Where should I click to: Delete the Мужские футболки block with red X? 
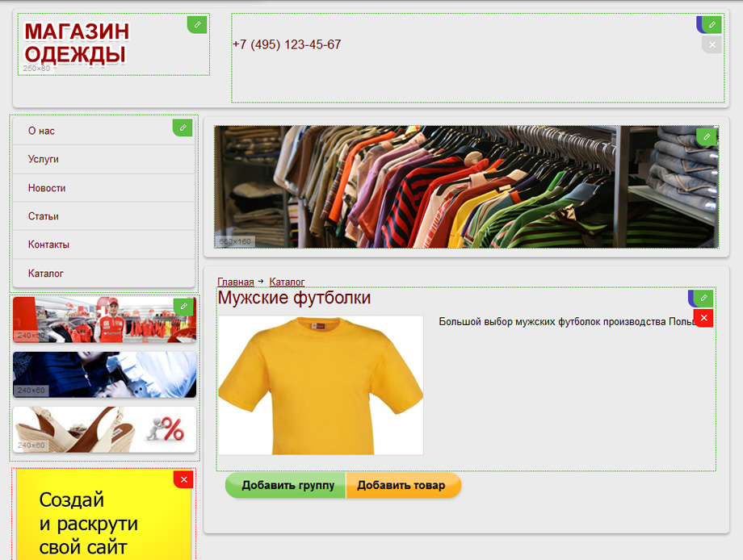coord(703,318)
